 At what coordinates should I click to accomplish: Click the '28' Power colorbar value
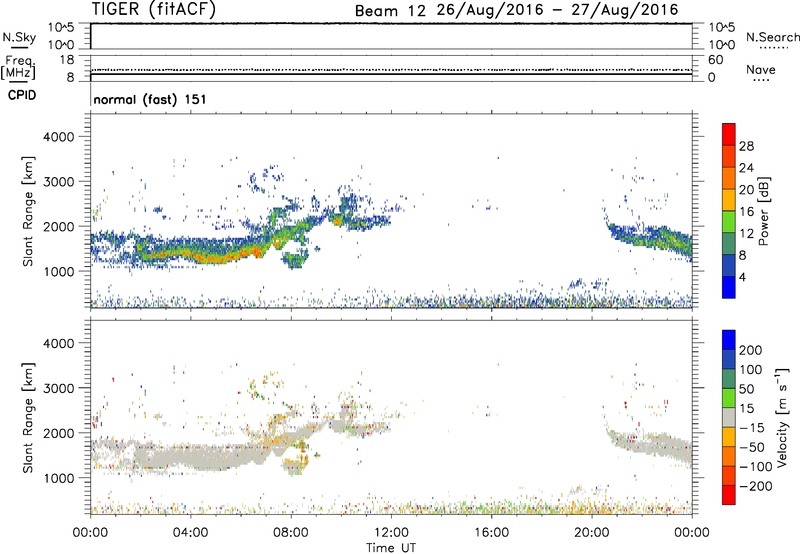[x=746, y=146]
